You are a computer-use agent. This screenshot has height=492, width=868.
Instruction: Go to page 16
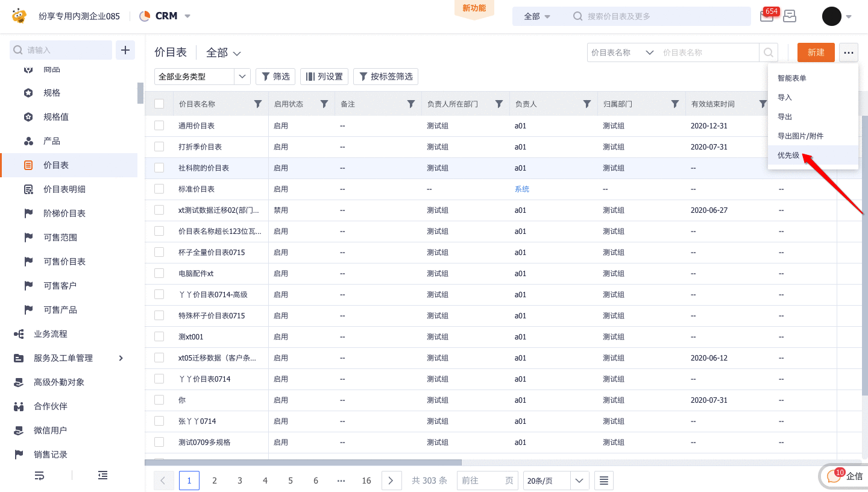tap(366, 481)
